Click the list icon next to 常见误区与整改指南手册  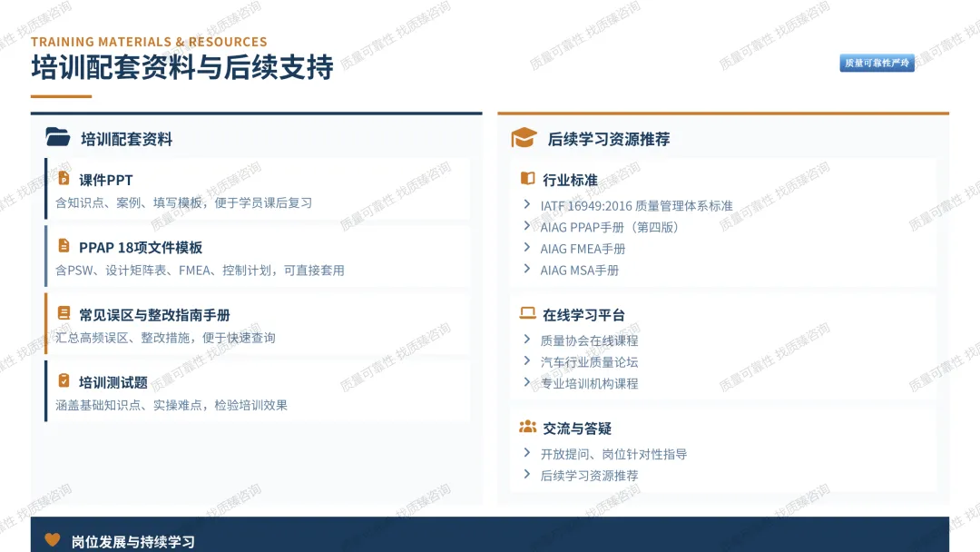coord(64,313)
